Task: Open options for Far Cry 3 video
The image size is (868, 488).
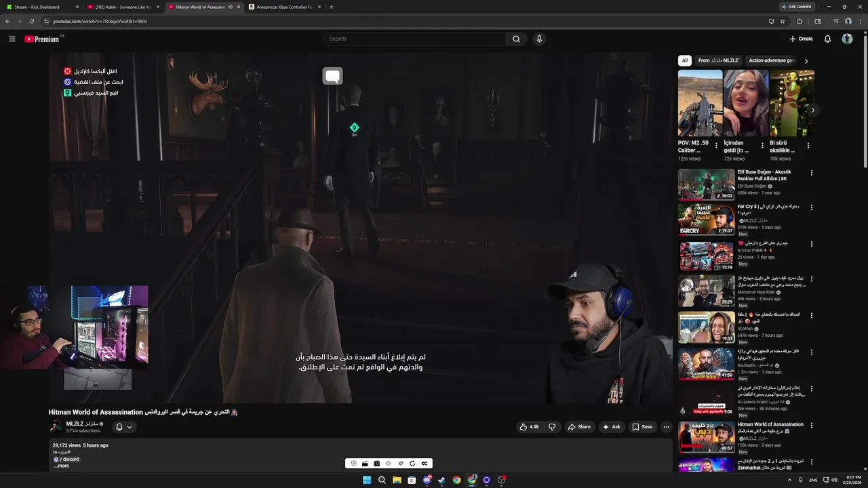Action: pyautogui.click(x=811, y=207)
